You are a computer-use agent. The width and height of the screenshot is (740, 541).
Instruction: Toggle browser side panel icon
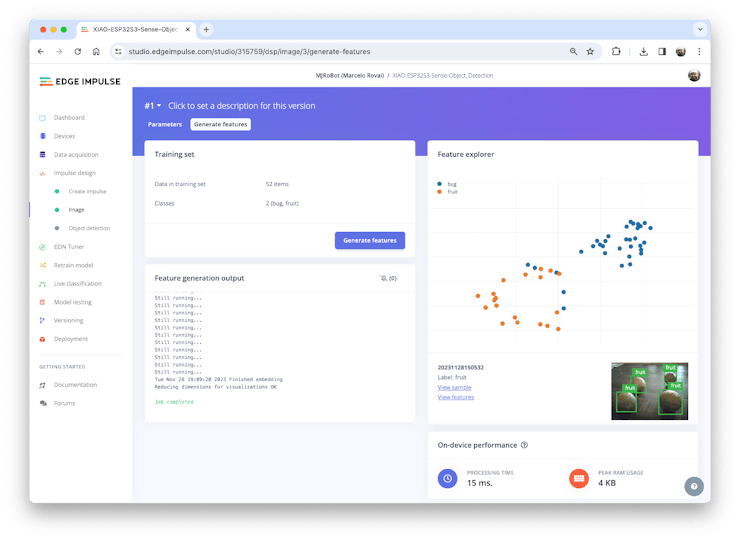pos(662,51)
